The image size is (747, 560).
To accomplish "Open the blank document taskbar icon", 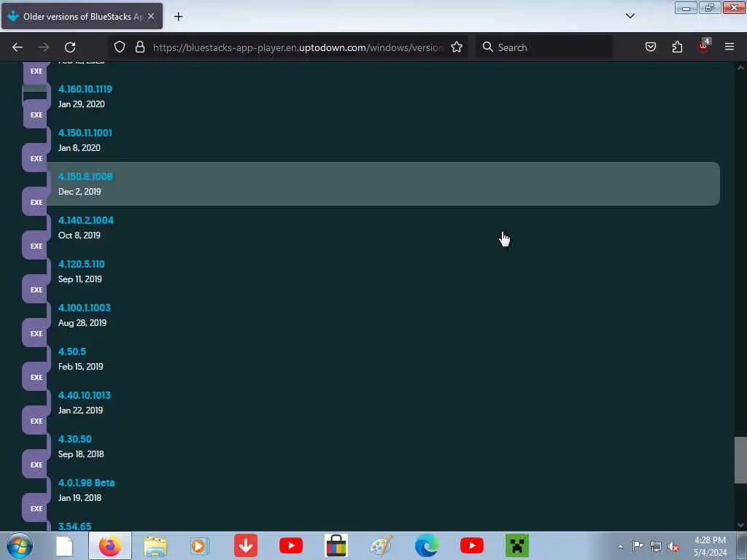I will 64,545.
